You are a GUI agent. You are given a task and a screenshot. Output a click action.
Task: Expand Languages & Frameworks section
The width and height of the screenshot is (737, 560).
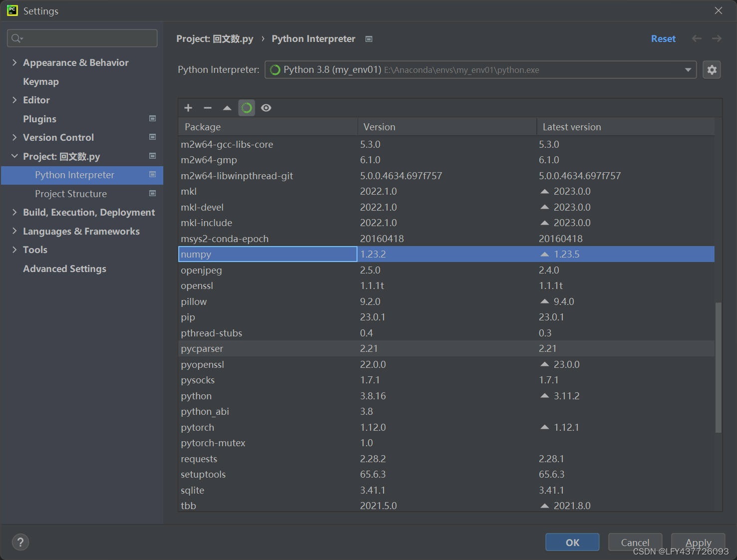tap(14, 231)
